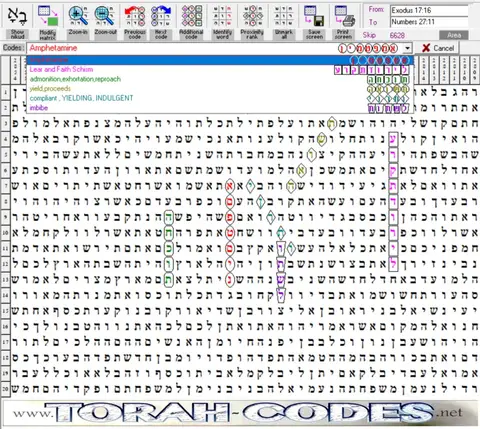Screen dimensions: 480x429
Task: Click the Unmark all label button
Action: point(284,34)
